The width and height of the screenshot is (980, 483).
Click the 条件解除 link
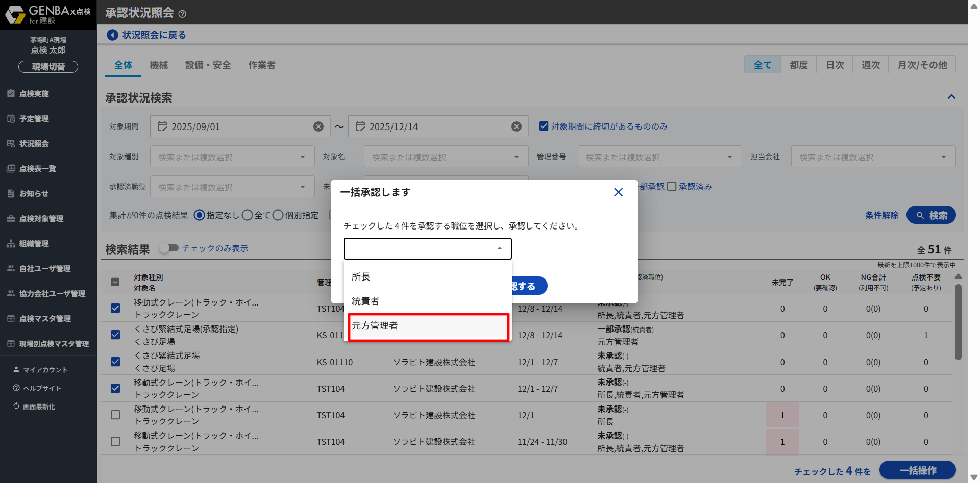[x=881, y=215]
